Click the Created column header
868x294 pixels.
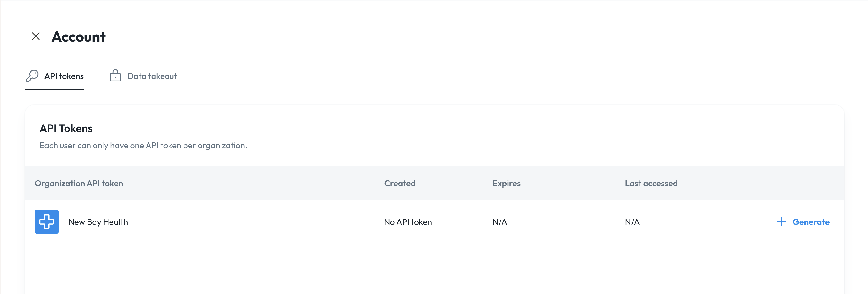click(x=400, y=183)
